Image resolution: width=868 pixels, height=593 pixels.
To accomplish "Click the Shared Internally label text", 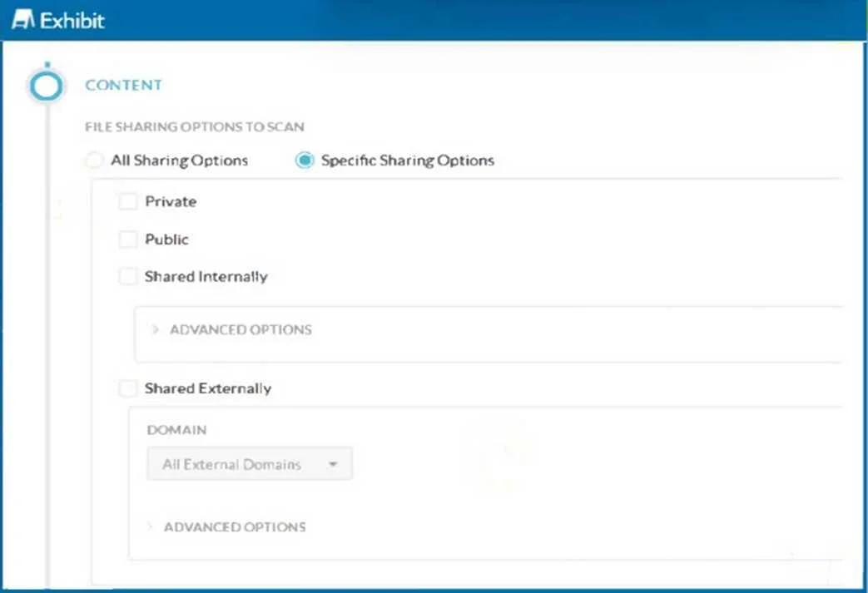I will (x=206, y=277).
